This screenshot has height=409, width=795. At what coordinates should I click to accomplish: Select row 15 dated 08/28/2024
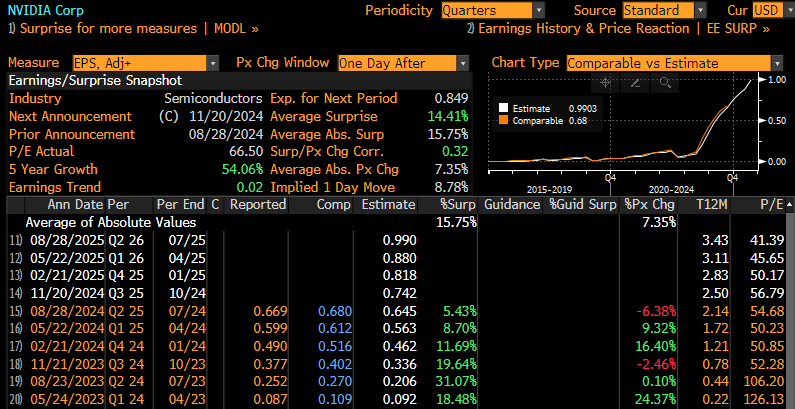397,311
